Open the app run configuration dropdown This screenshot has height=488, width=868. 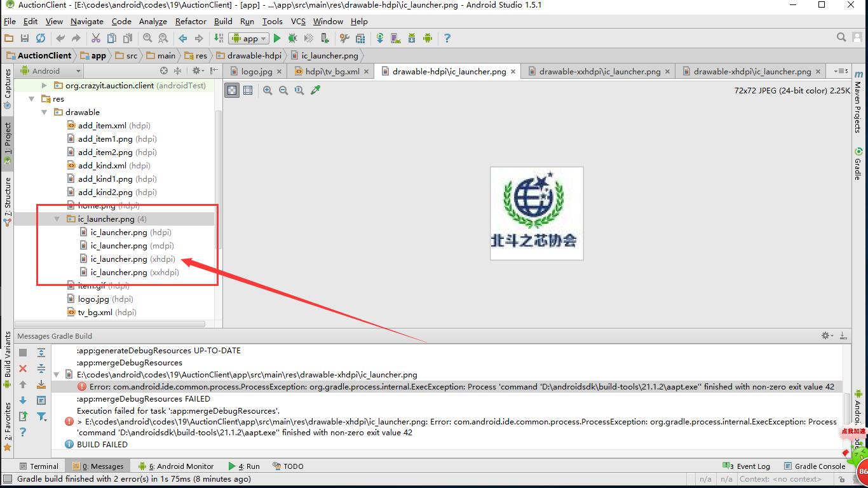coord(249,38)
